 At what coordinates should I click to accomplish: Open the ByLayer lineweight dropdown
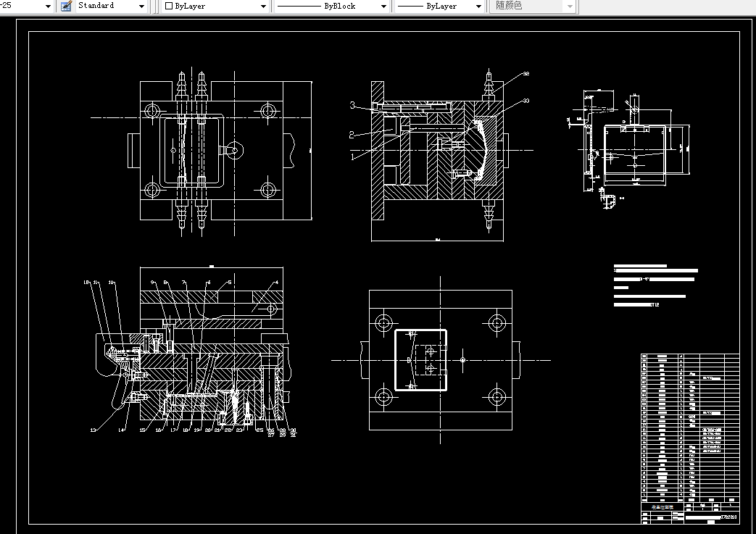tap(478, 7)
